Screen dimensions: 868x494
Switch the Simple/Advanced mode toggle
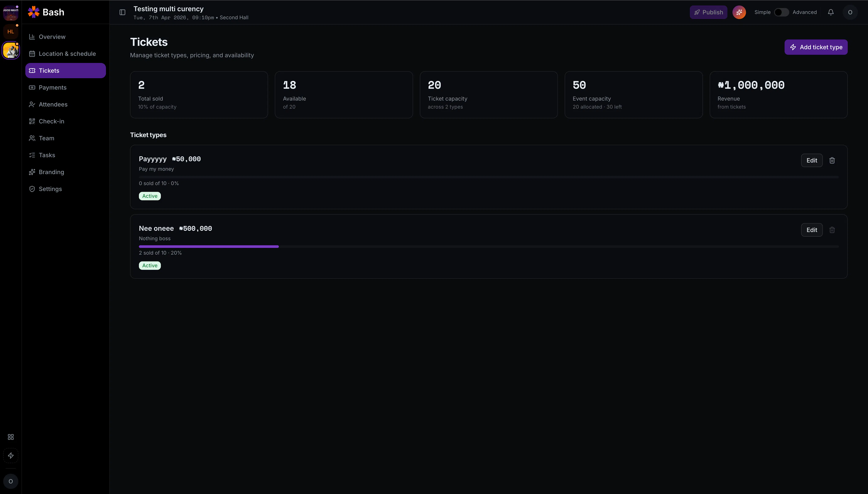tap(782, 12)
